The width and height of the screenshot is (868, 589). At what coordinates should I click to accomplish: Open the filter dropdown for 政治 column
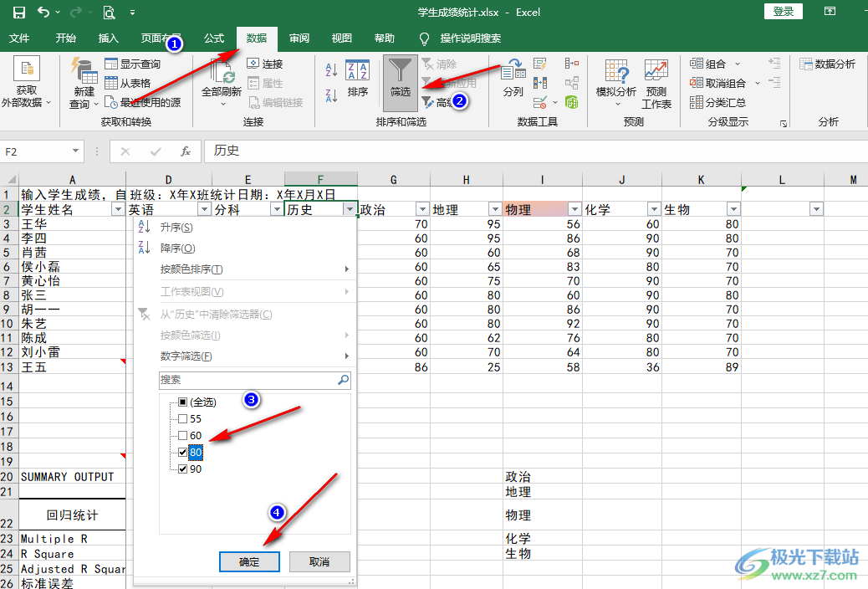coord(422,210)
